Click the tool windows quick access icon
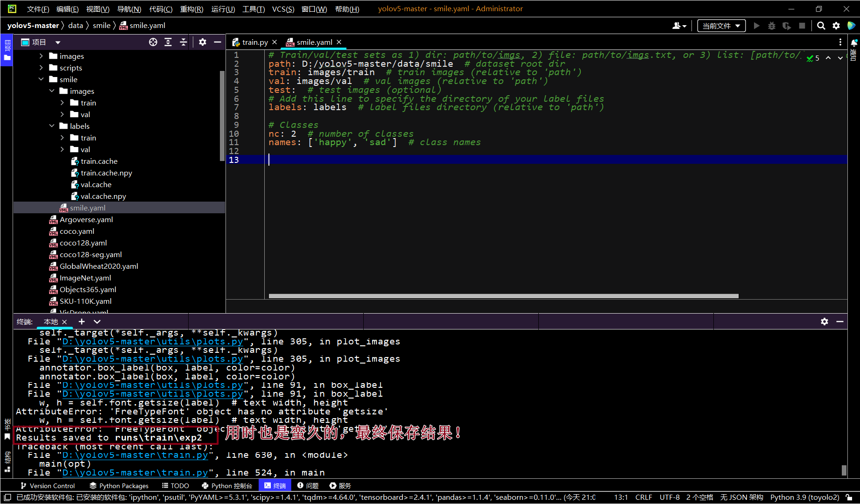The width and height of the screenshot is (860, 504). 7,497
